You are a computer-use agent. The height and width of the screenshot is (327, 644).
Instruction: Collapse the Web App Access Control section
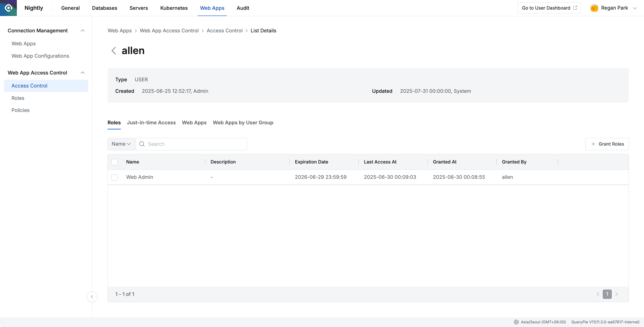click(83, 73)
